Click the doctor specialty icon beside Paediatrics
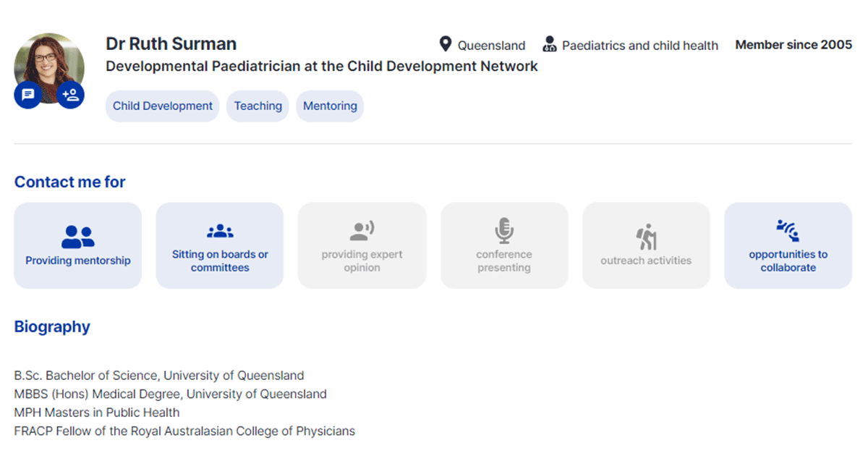Screen dimensions: 868x456 (549, 45)
